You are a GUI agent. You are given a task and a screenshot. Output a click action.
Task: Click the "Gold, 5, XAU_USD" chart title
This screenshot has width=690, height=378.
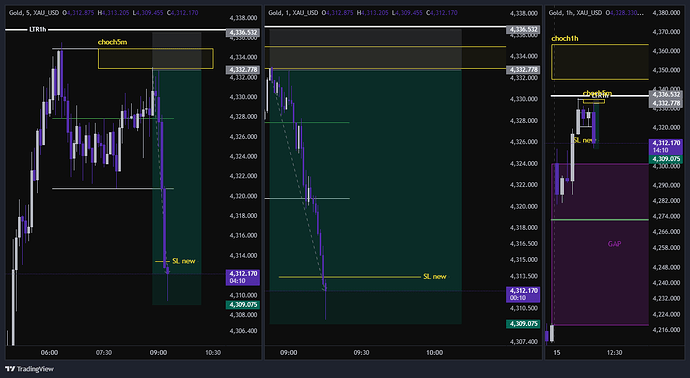[x=34, y=13]
